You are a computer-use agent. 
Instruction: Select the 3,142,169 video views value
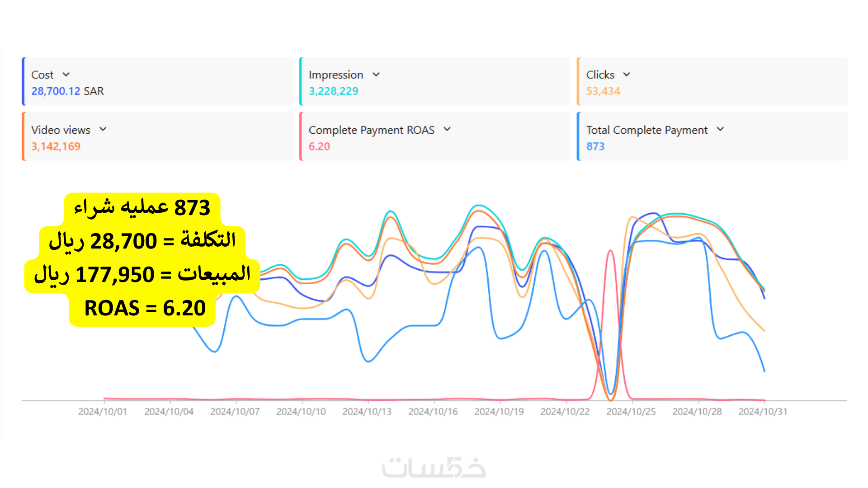56,146
